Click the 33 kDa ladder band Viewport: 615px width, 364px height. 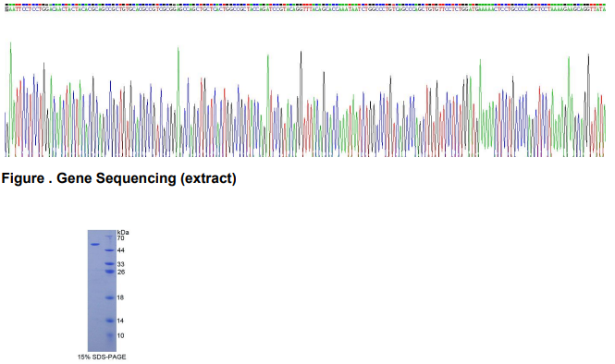(x=110, y=264)
